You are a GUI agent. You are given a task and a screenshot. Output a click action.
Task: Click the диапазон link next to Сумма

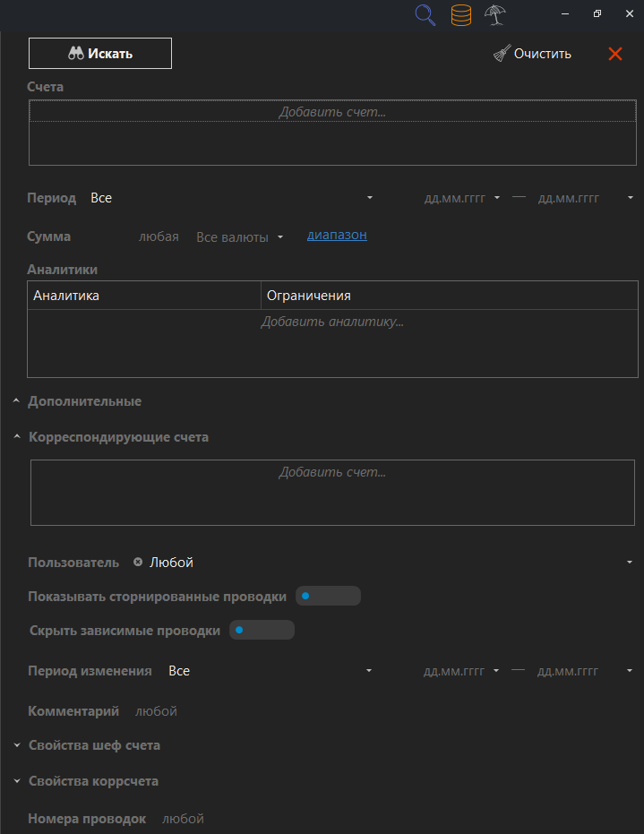(x=337, y=235)
